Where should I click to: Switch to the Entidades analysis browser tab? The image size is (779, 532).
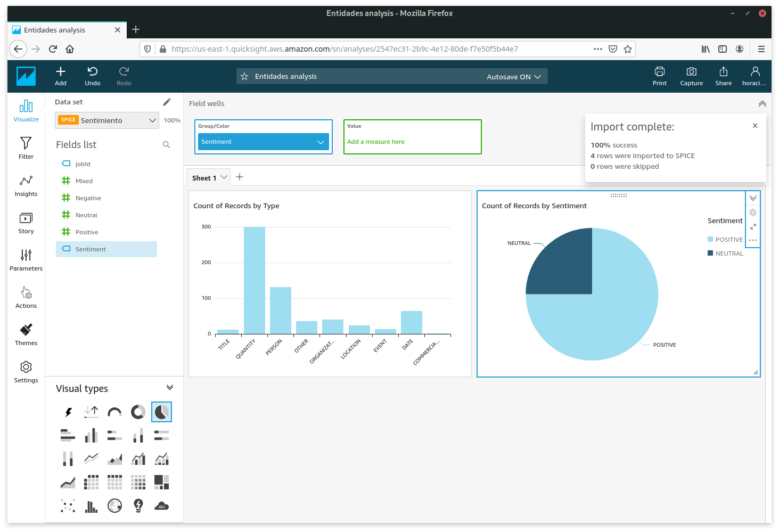click(x=67, y=30)
